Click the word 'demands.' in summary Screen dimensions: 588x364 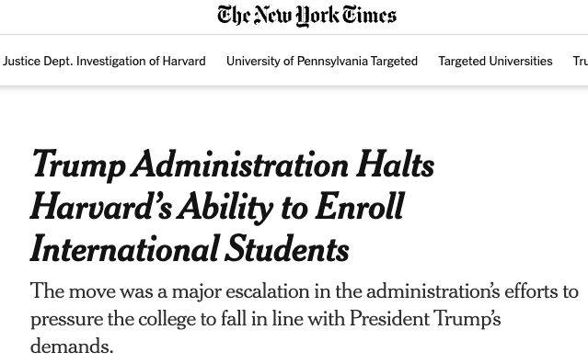(x=72, y=346)
